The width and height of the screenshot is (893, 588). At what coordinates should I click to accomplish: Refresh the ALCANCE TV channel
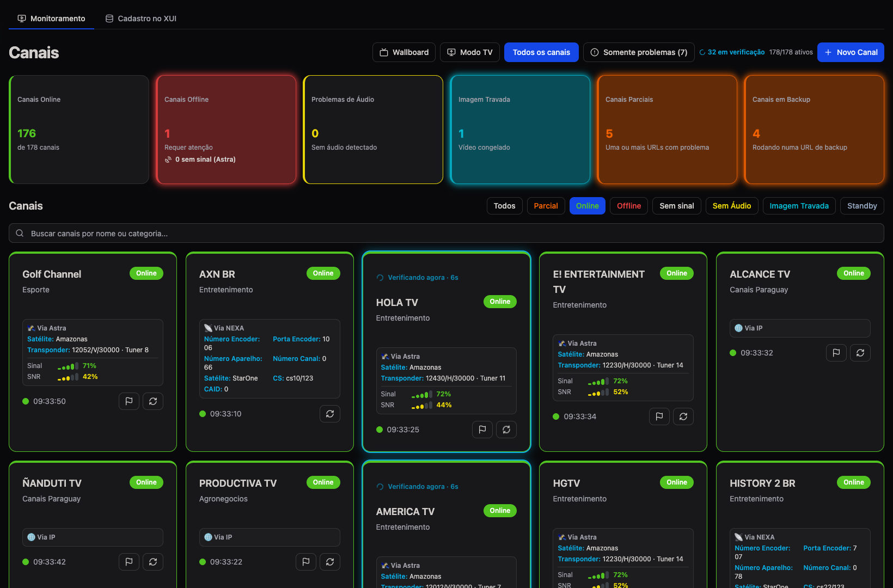pyautogui.click(x=860, y=353)
